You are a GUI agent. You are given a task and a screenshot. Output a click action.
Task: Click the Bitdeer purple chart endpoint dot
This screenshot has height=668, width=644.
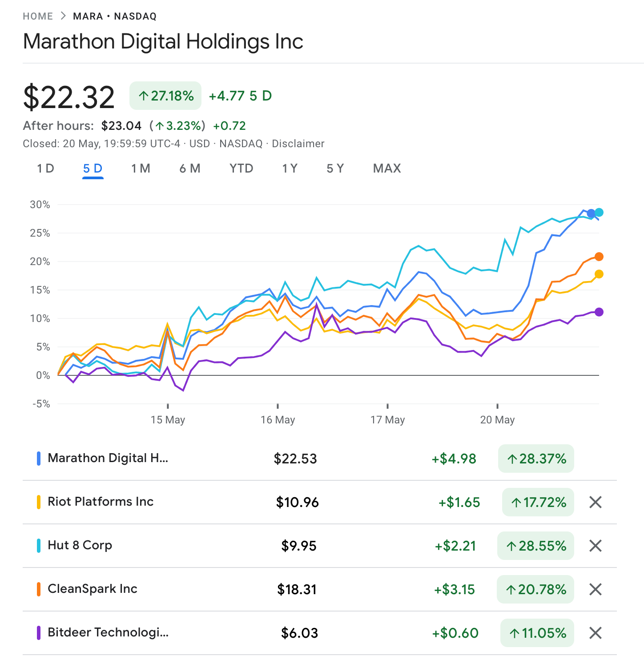599,312
